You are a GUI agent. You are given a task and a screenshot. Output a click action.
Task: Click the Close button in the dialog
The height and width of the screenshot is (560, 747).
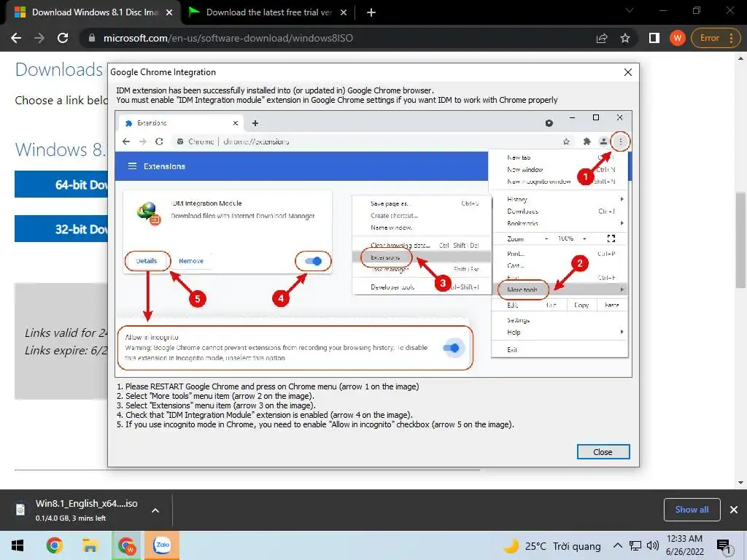click(x=603, y=452)
